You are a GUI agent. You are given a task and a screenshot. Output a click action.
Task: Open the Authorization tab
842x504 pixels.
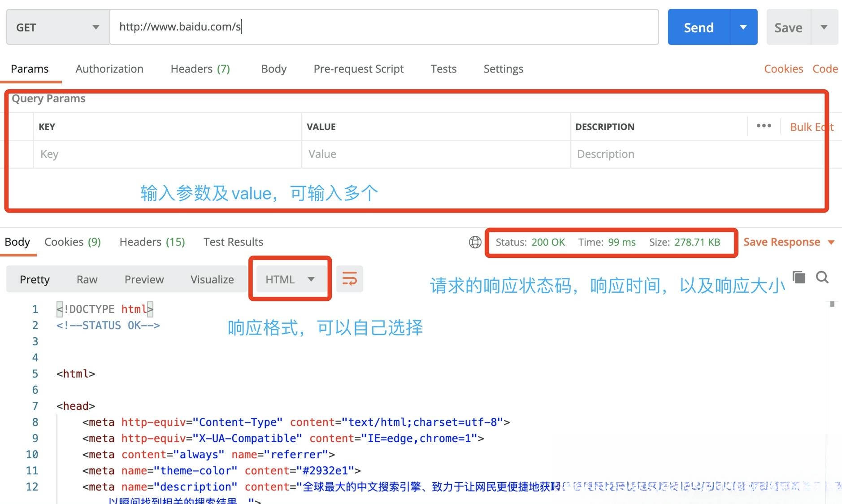point(109,69)
